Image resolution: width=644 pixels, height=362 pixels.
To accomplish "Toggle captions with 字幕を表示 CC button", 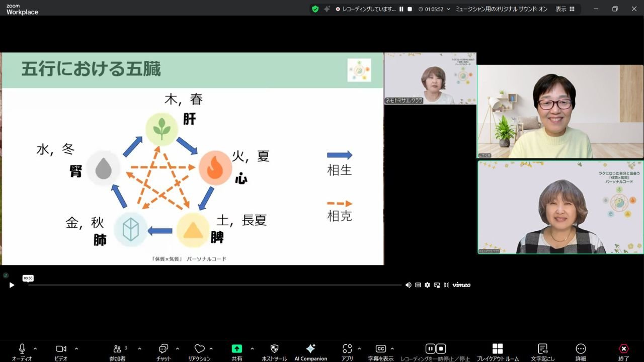I will (381, 349).
